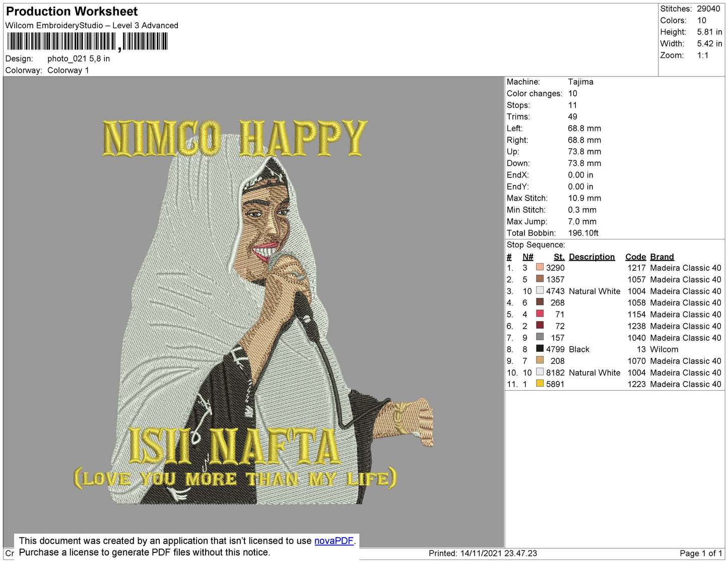Image resolution: width=728 pixels, height=563 pixels.
Task: Click "Wilcom EmbroideryStudio – Level 3 Advanced" text
Action: coord(92,25)
